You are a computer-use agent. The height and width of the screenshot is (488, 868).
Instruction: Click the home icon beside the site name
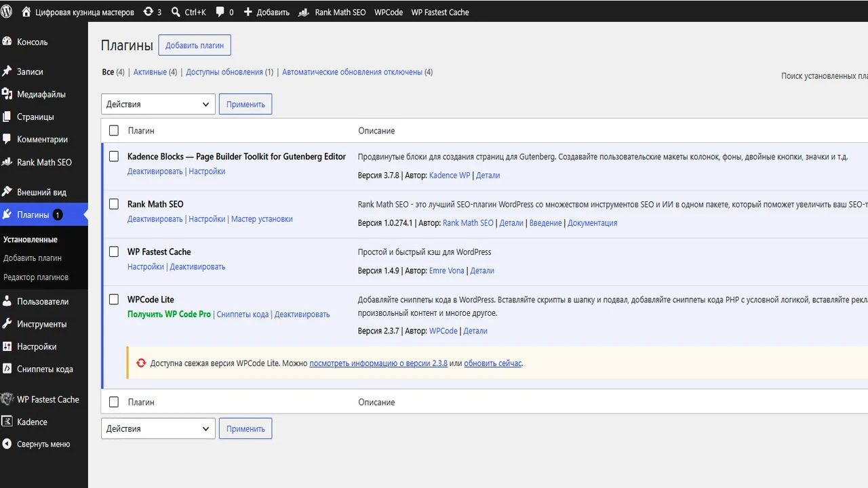(26, 12)
